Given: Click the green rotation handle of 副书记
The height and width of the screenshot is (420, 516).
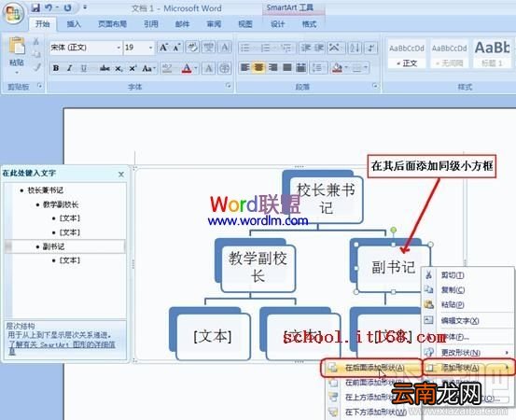Looking at the screenshot, I should coord(393,230).
